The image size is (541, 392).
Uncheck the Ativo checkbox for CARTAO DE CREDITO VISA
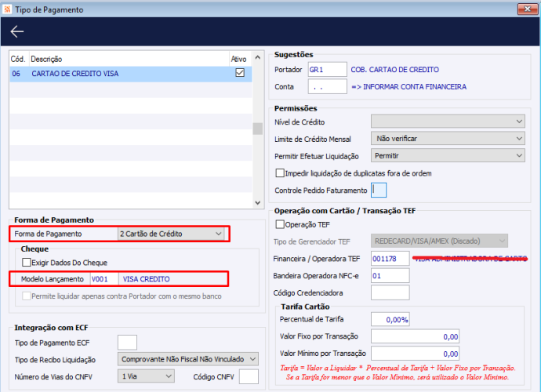(x=240, y=73)
